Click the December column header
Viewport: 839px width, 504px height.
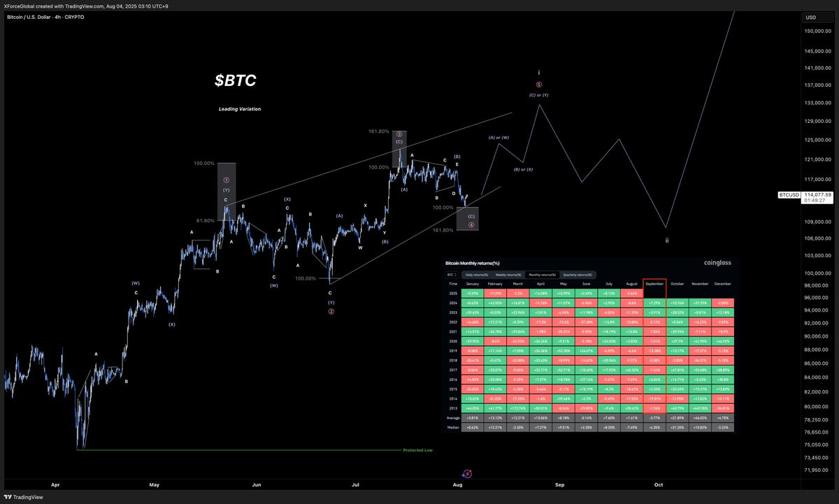(723, 284)
